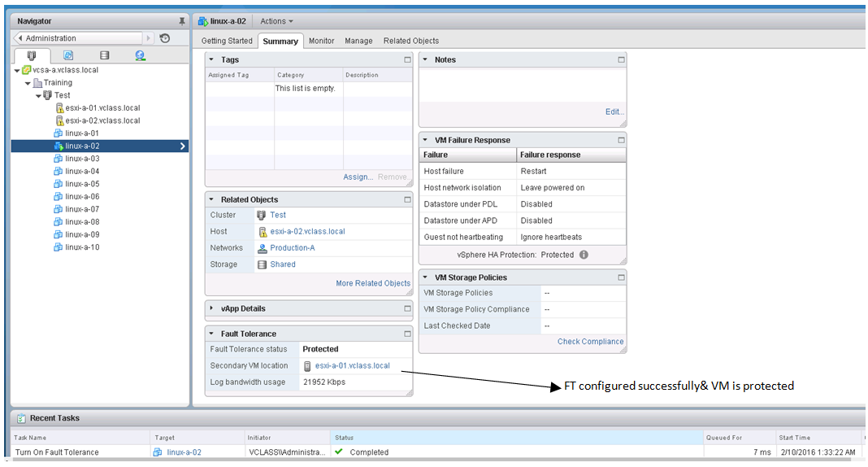Open the arrow on selected linux-a-02 row
Image resolution: width=868 pixels, height=467 pixels.
tap(183, 146)
